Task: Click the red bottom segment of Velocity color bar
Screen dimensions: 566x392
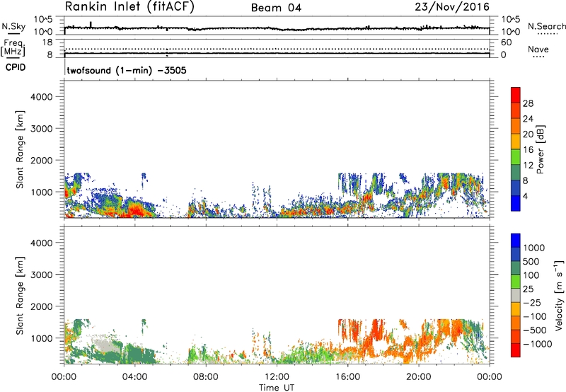Action: (x=516, y=350)
